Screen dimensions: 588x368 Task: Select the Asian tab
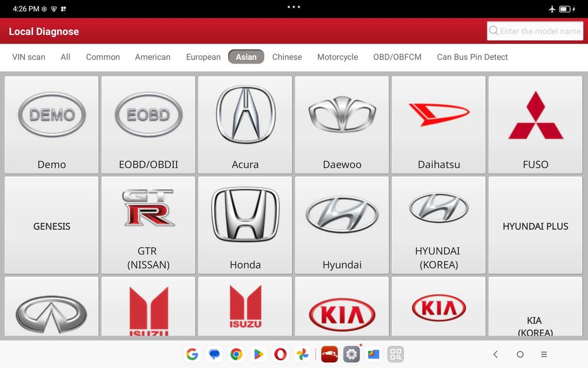246,57
